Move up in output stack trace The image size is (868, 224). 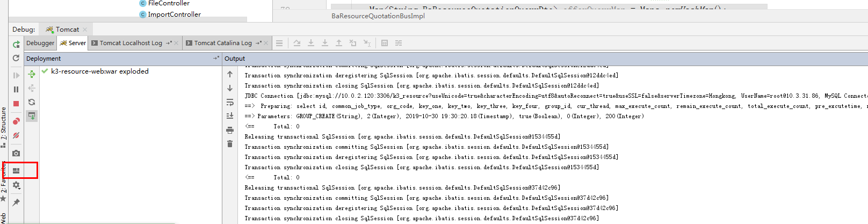(x=230, y=74)
